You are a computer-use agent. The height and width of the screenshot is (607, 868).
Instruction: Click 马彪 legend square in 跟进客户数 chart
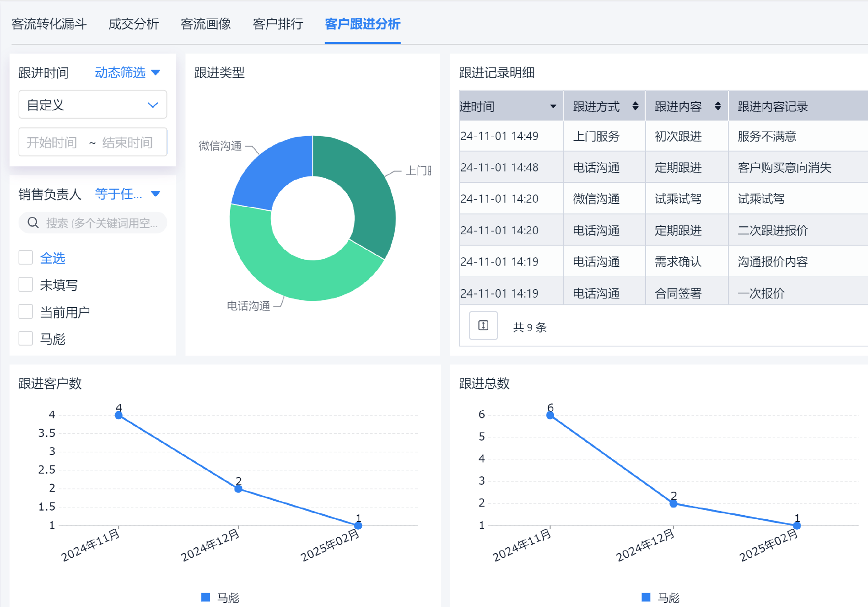click(x=206, y=597)
